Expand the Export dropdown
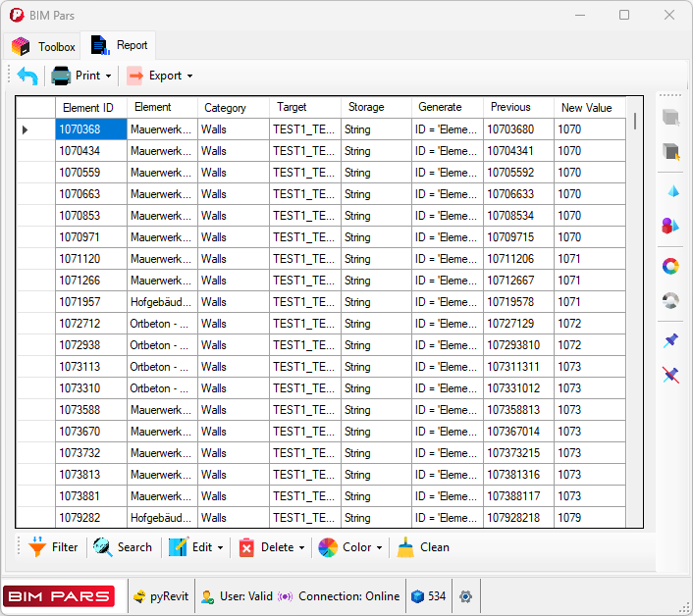This screenshot has width=693, height=616. (x=160, y=76)
